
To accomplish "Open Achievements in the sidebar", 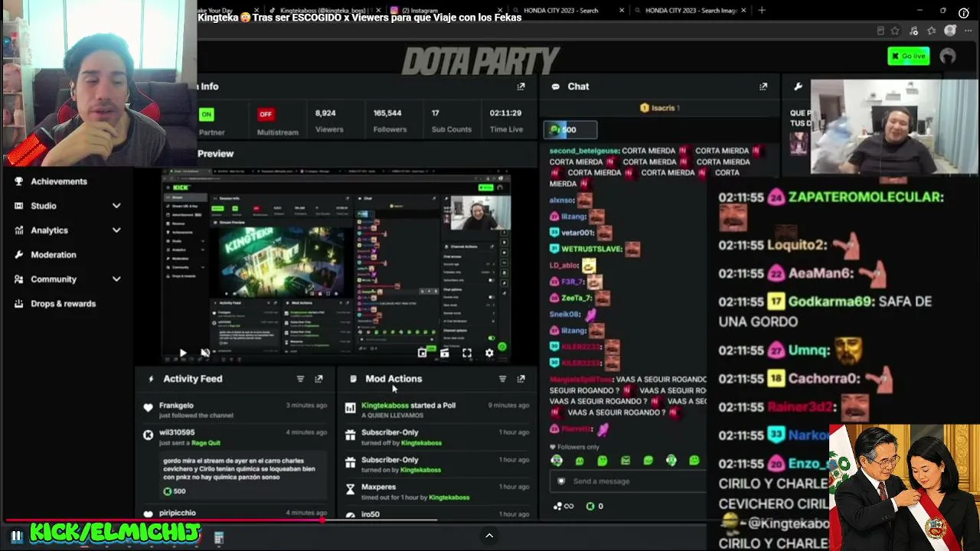I will [59, 181].
